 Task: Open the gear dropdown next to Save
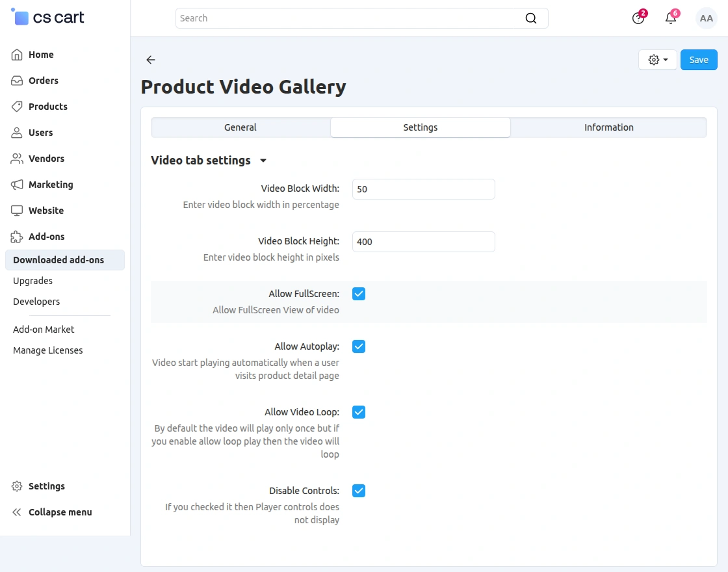coord(657,60)
